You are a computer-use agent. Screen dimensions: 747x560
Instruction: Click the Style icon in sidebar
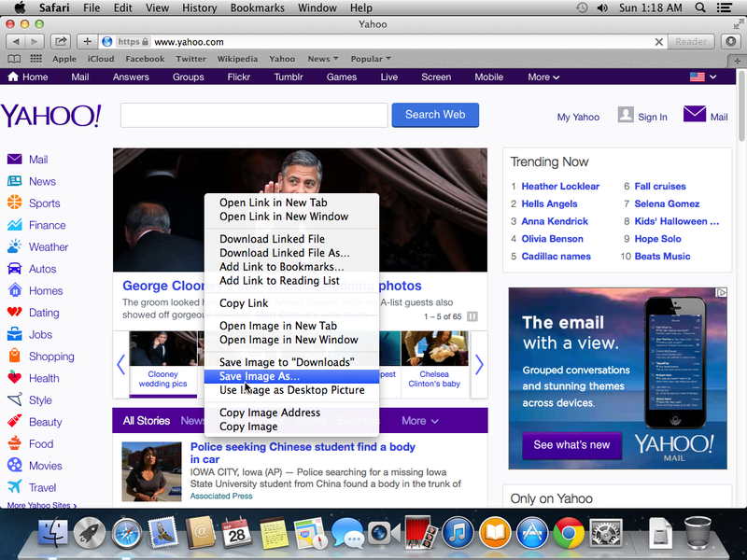coord(14,399)
